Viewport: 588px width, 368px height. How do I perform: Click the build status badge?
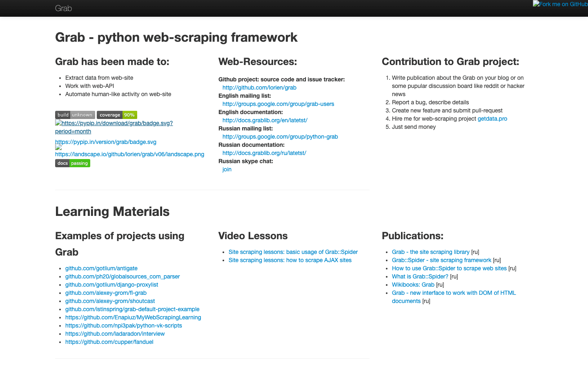[75, 115]
